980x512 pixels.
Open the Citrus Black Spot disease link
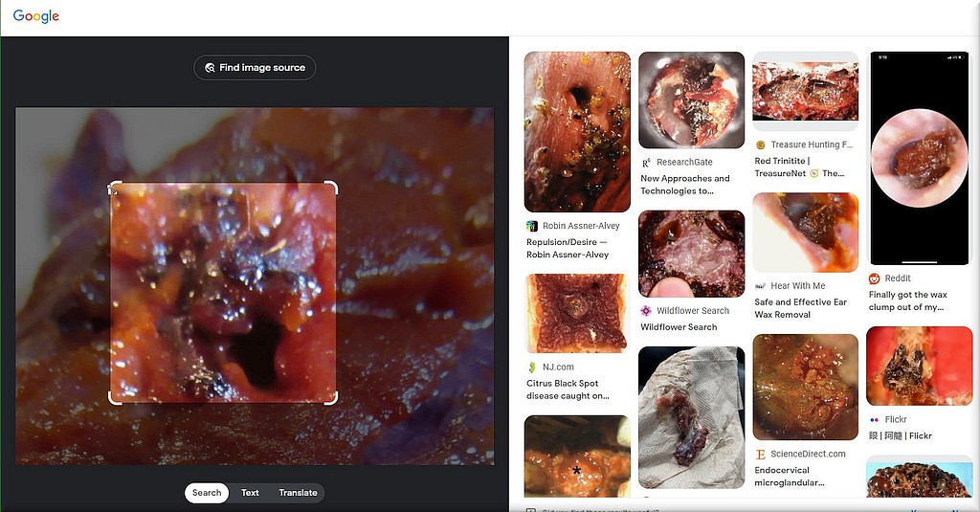[x=568, y=390]
